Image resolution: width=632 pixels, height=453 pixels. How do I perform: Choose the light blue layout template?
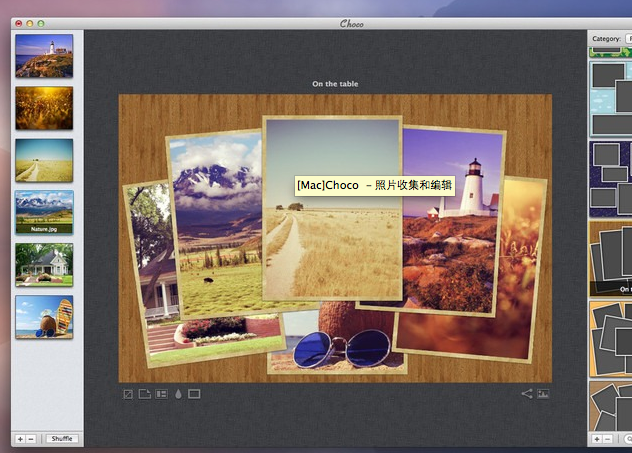[611, 98]
